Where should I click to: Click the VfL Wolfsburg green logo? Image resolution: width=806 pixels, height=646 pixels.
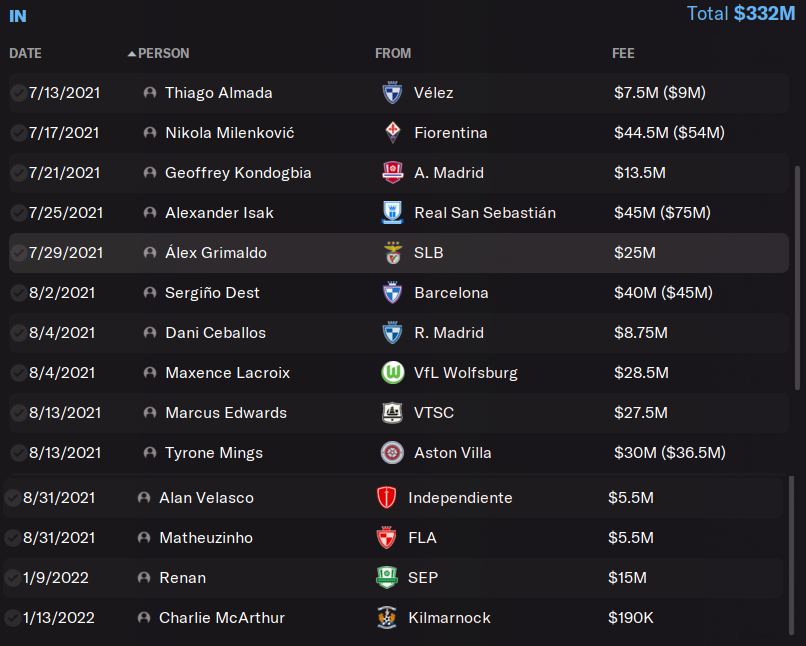point(393,373)
